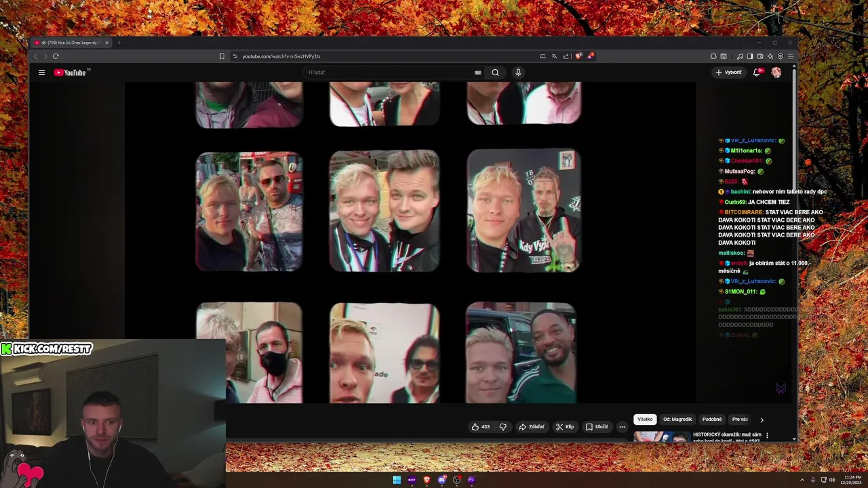Click chat username MufasaPog

point(739,171)
